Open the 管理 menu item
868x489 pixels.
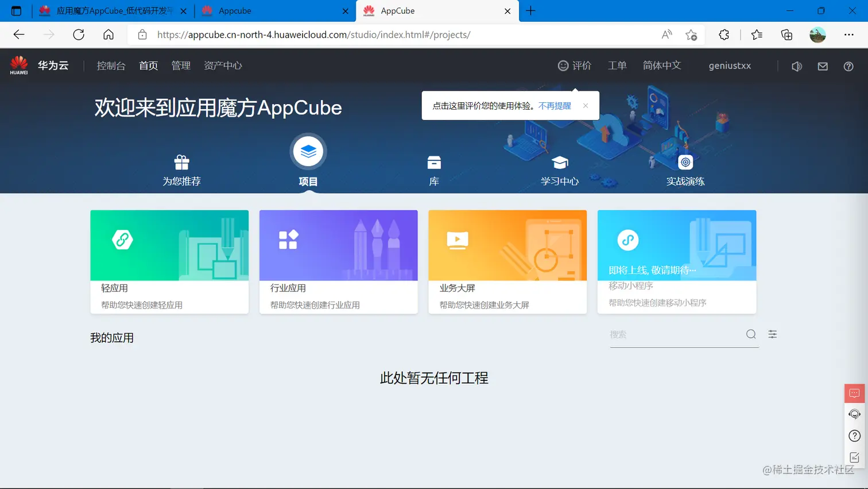tap(181, 66)
